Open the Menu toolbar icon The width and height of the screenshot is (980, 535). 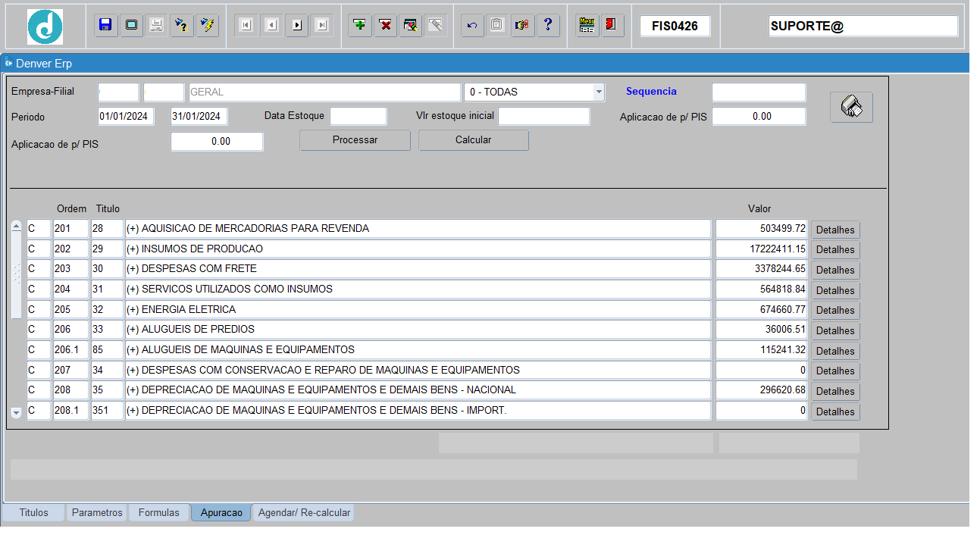(586, 25)
